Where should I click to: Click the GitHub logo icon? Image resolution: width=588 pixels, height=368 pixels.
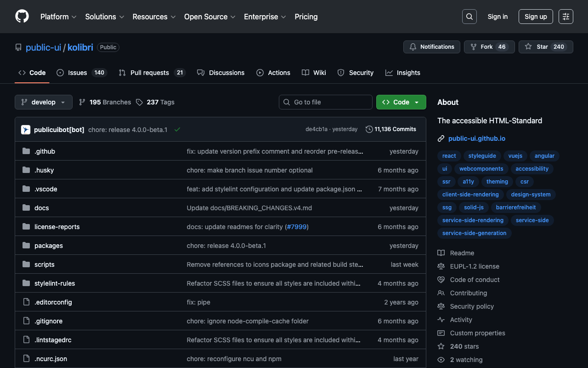(22, 17)
